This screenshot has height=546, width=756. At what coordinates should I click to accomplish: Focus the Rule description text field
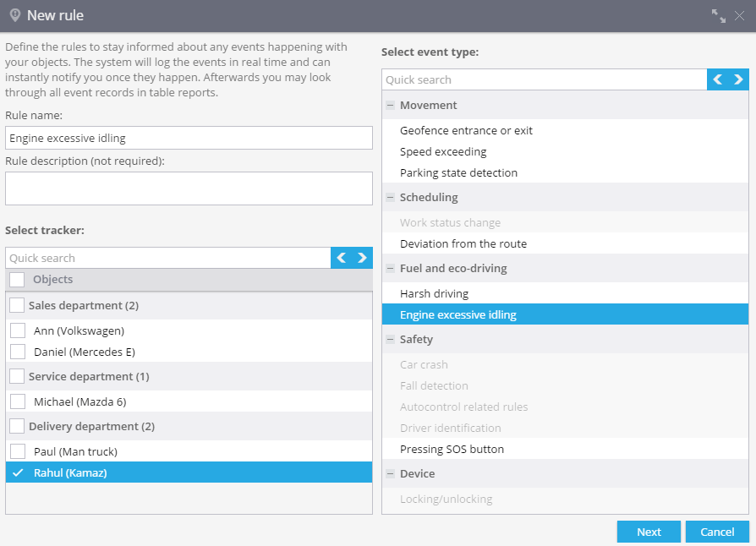point(189,188)
